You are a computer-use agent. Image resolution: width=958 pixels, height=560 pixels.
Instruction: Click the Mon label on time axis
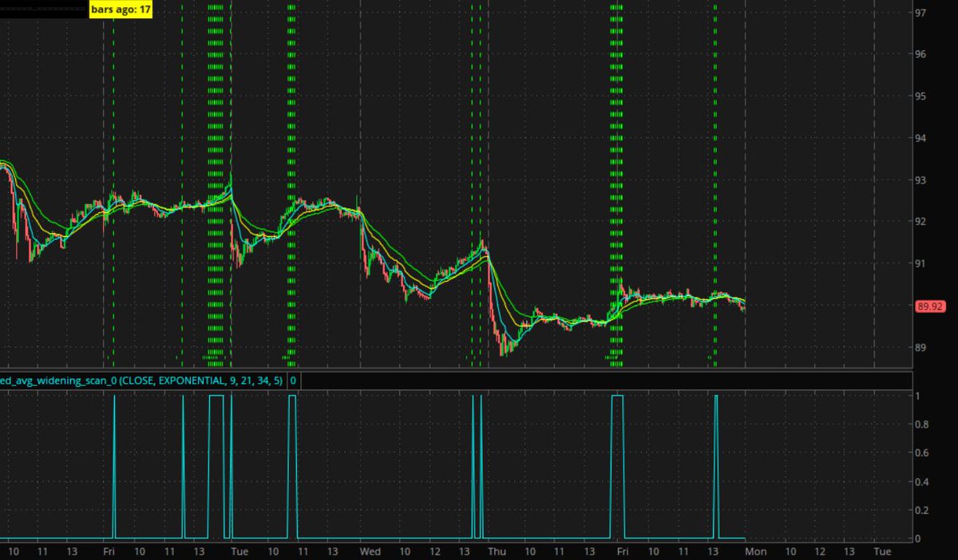point(755,551)
